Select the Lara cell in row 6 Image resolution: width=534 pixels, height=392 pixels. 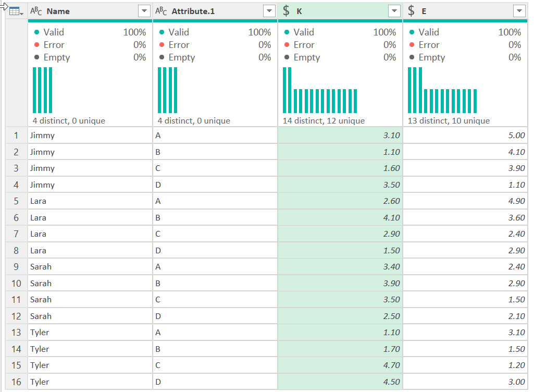90,217
